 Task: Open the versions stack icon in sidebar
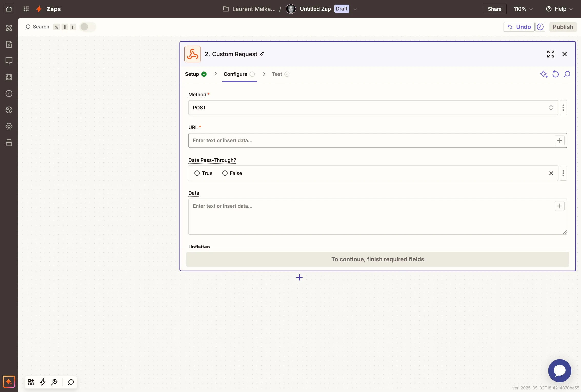click(x=9, y=143)
